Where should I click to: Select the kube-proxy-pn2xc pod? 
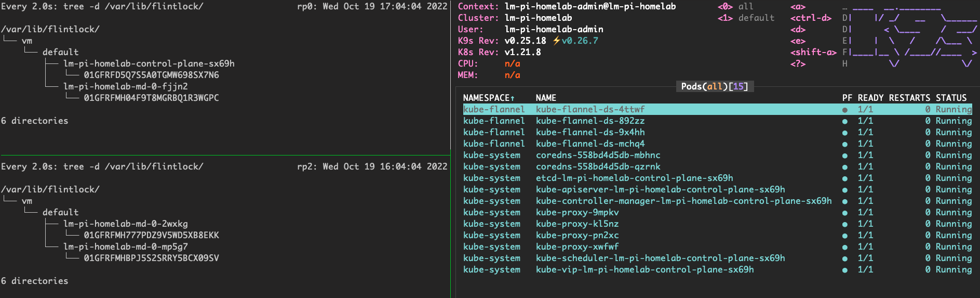click(x=717, y=235)
